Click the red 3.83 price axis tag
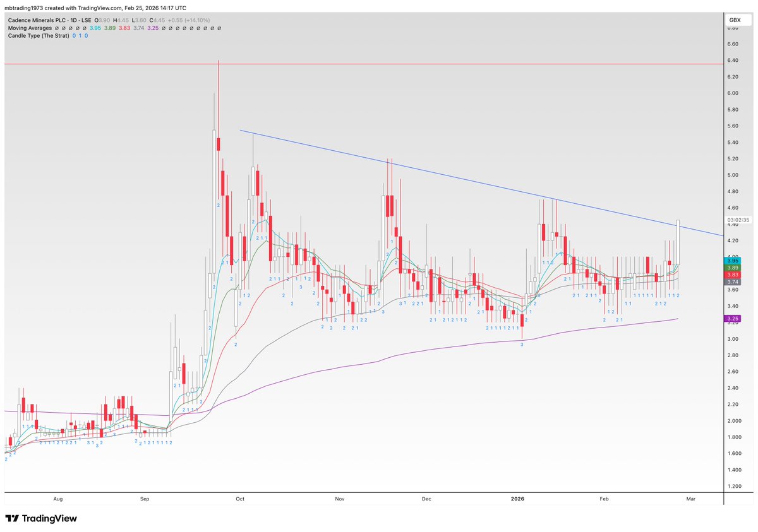This screenshot has height=532, width=758. pyautogui.click(x=733, y=275)
